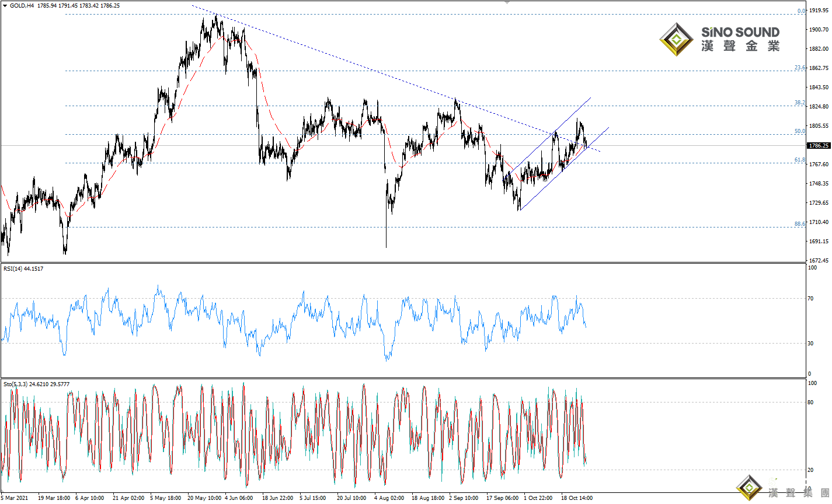
Task: Click the 4 Aug 02:00 date label
Action: tap(389, 498)
